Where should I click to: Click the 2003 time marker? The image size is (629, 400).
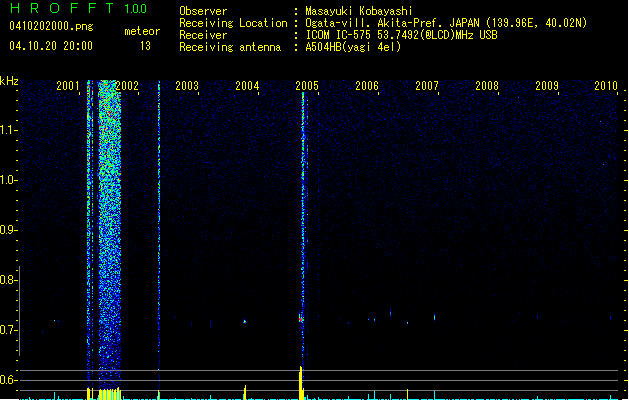pos(187,86)
